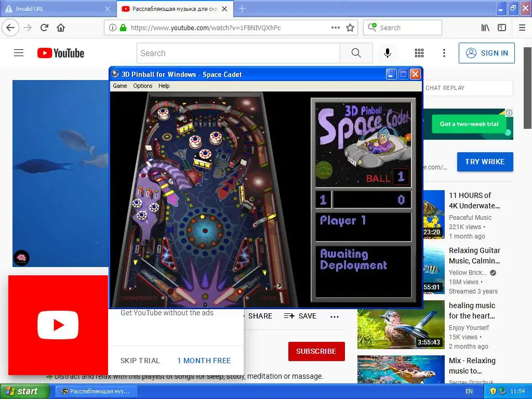Open page actions three-dot menu in address bar
The height and width of the screenshot is (399, 532).
click(x=336, y=28)
